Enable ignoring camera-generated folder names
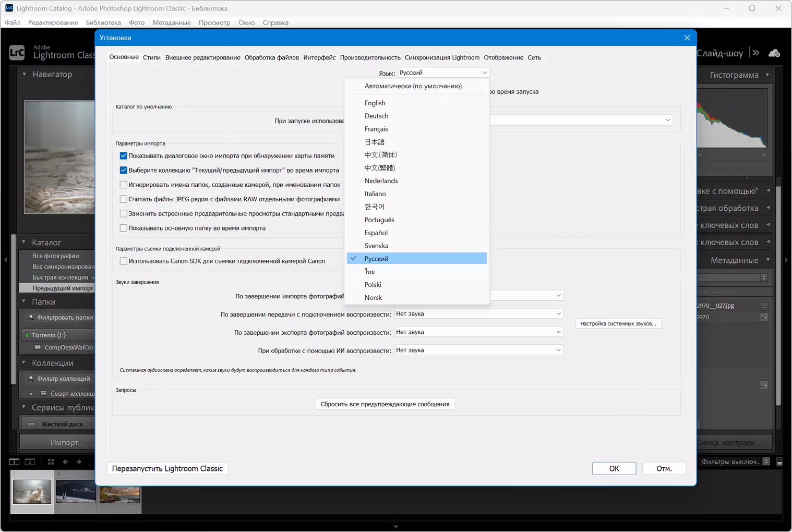Image resolution: width=792 pixels, height=532 pixels. click(x=124, y=185)
